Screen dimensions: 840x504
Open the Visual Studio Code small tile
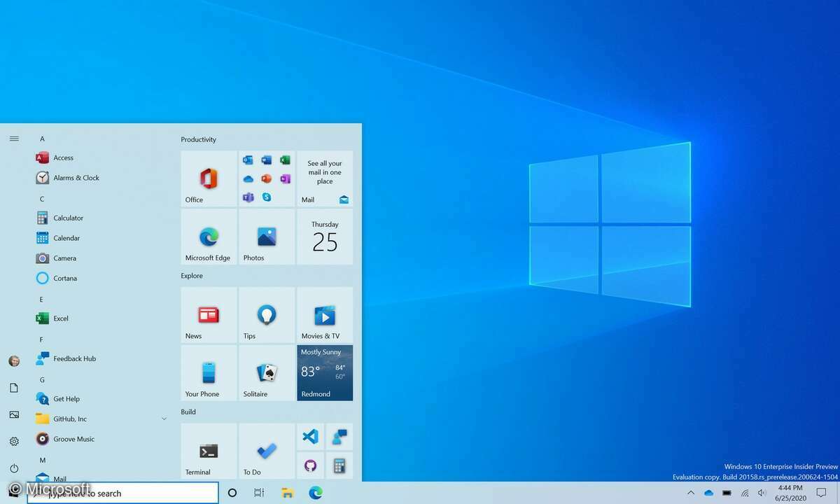pyautogui.click(x=310, y=437)
